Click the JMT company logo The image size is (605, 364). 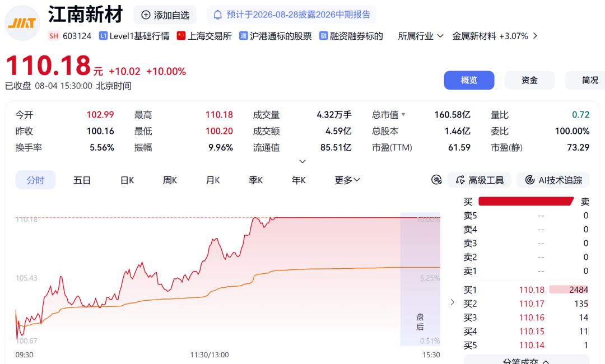22,23
